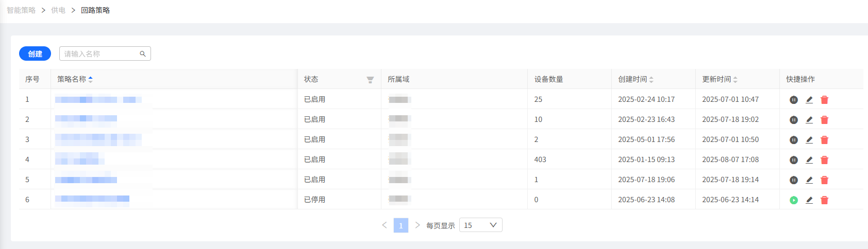Image resolution: width=868 pixels, height=249 pixels.
Task: Click device count 25
Action: tap(538, 99)
